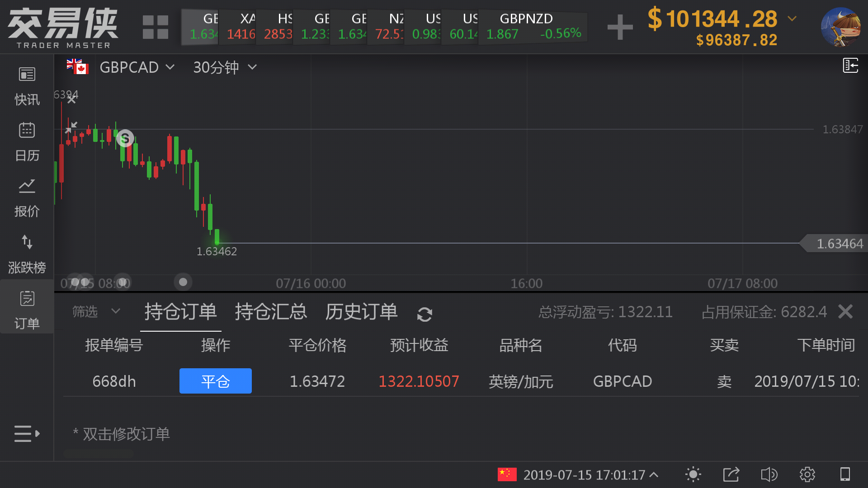The image size is (868, 488).
Task: Toggle the brightness theme icon
Action: click(x=693, y=474)
